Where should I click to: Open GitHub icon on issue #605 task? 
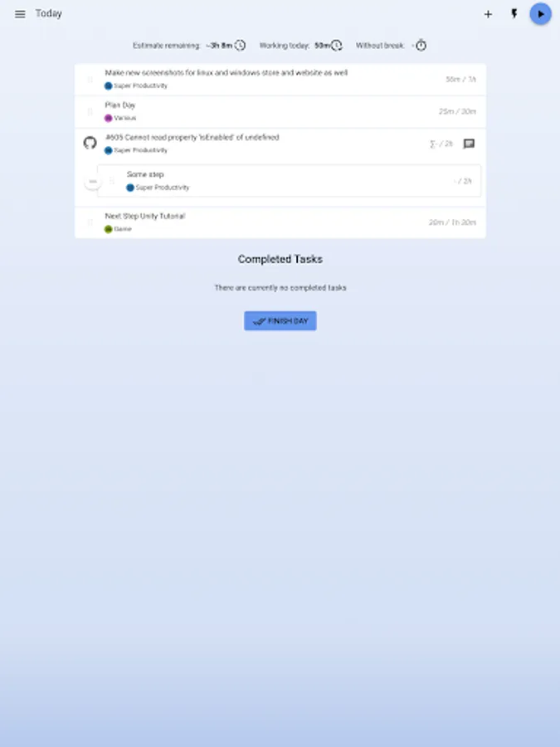(x=90, y=143)
